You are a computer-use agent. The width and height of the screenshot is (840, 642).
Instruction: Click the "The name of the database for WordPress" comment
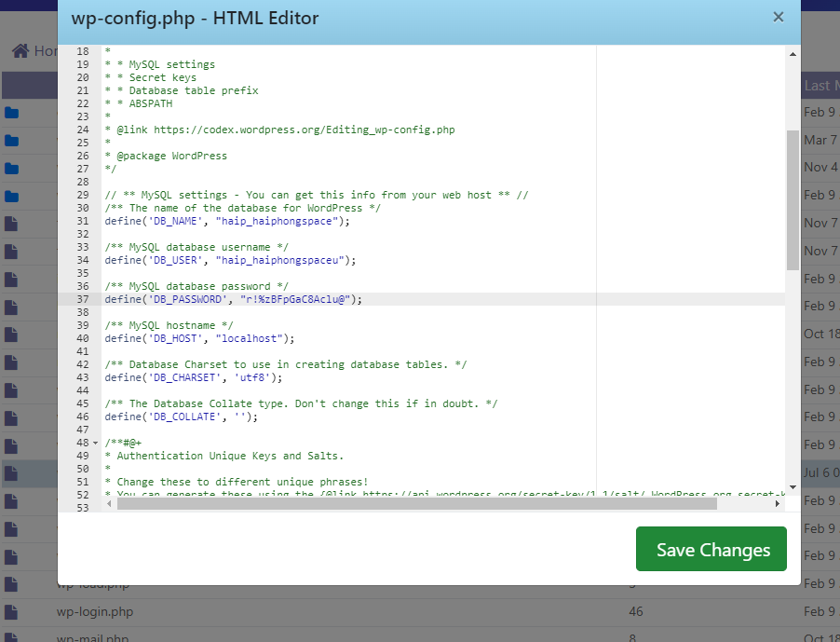click(x=243, y=208)
